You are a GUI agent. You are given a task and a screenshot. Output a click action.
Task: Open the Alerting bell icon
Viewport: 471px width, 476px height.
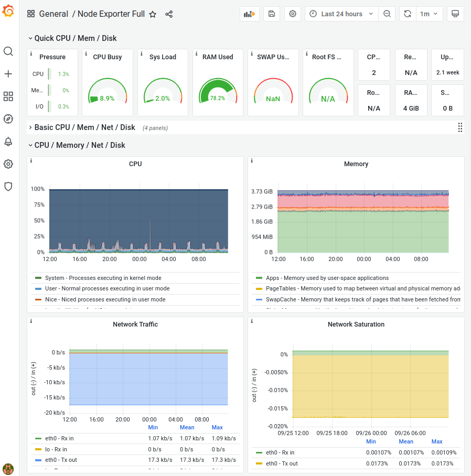[8, 142]
